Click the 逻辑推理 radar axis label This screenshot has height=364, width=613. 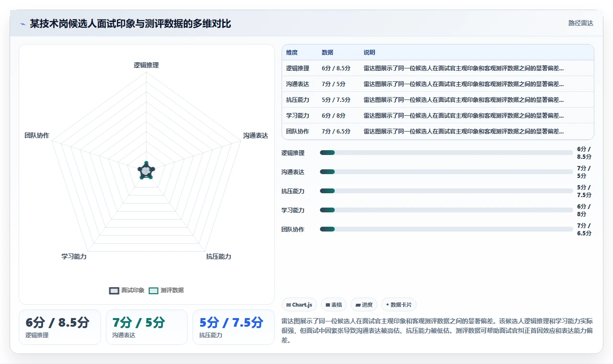[146, 65]
